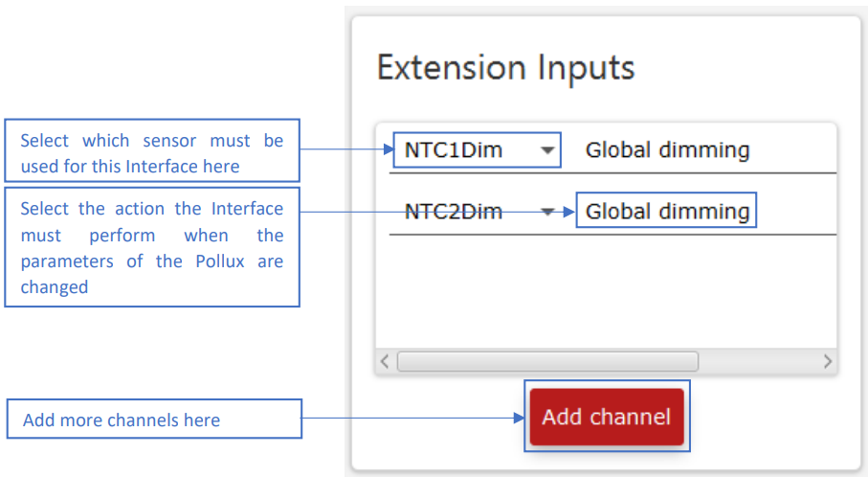The height and width of the screenshot is (477, 868).
Task: Click the NTC2Dim text label
Action: pos(454,212)
